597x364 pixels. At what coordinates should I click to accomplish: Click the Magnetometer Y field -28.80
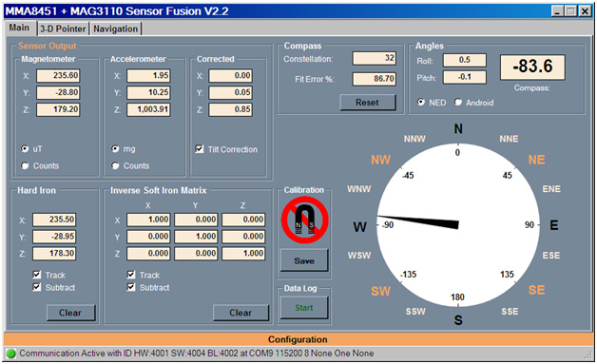(x=58, y=92)
